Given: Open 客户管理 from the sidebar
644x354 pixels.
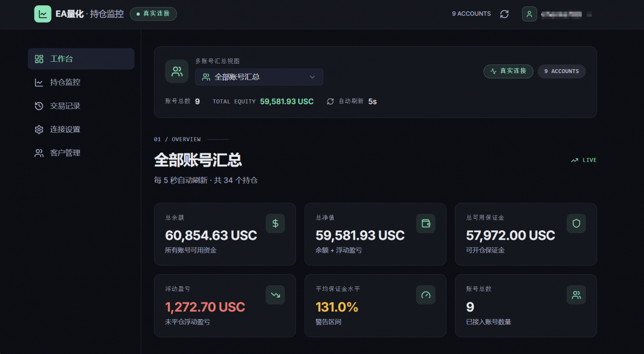Looking at the screenshot, I should click(x=81, y=153).
